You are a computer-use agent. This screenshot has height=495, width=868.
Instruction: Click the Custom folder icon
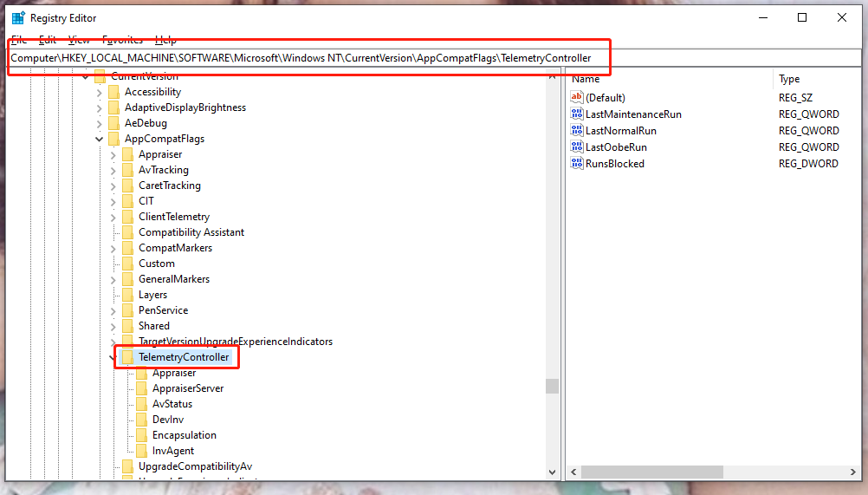coord(128,263)
